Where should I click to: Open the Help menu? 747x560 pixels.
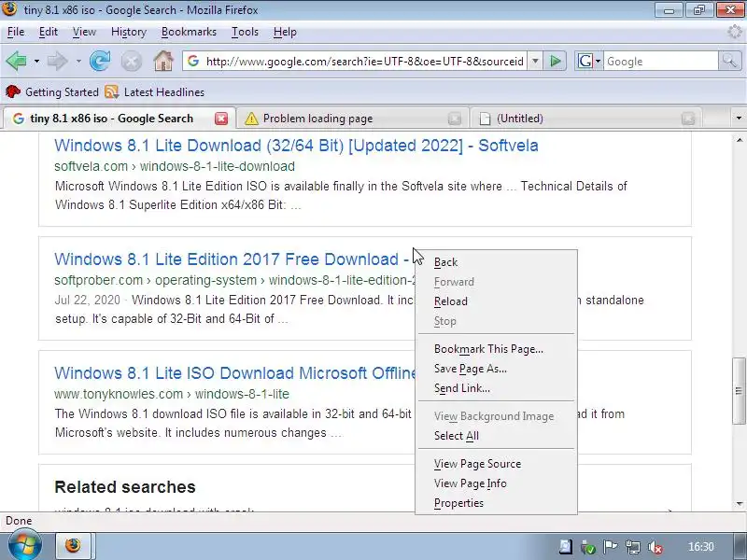click(285, 32)
